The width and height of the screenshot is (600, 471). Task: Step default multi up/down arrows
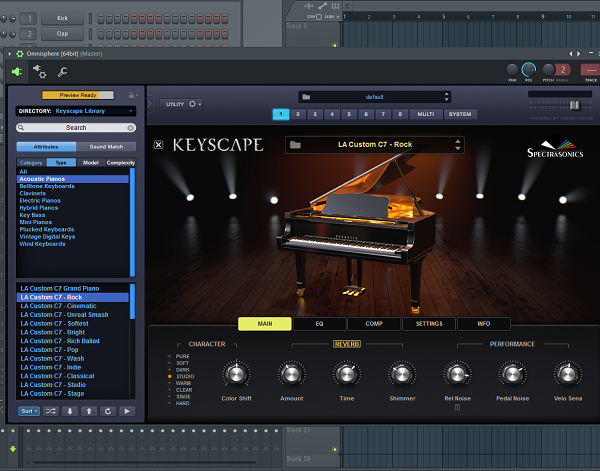point(446,97)
